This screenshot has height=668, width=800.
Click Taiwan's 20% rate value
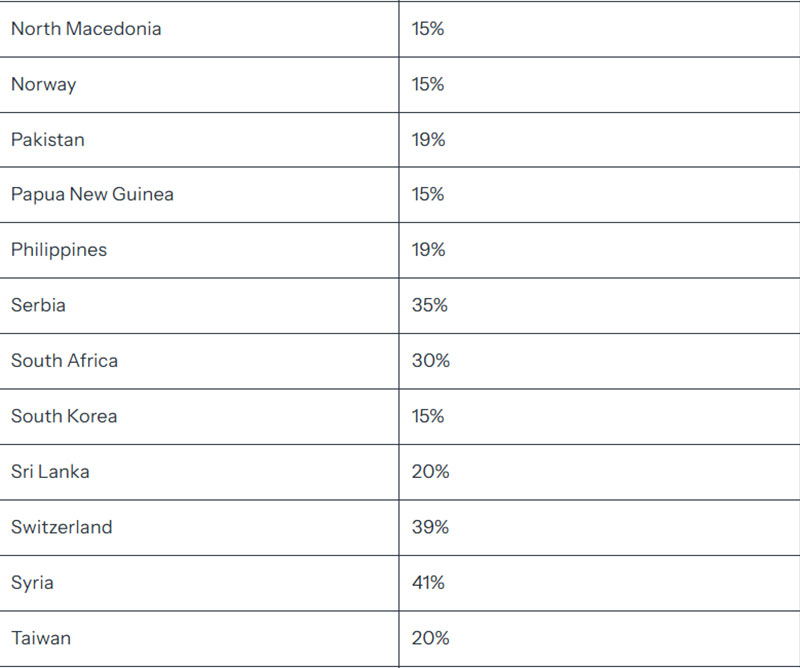coord(431,638)
